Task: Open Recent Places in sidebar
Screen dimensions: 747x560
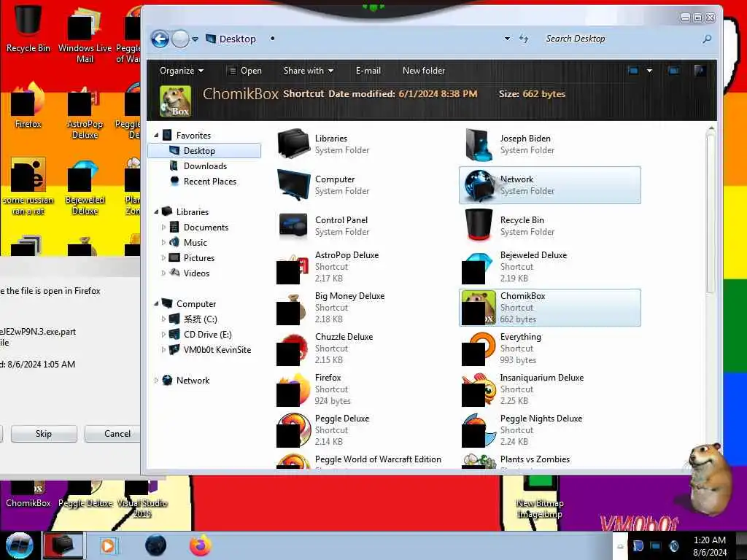Action: (x=209, y=181)
